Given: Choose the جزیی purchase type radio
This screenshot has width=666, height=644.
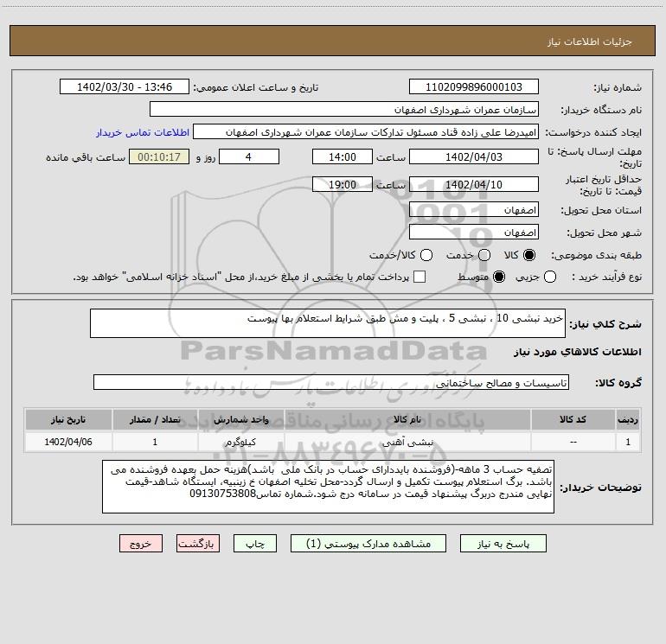Looking at the screenshot, I should [549, 277].
